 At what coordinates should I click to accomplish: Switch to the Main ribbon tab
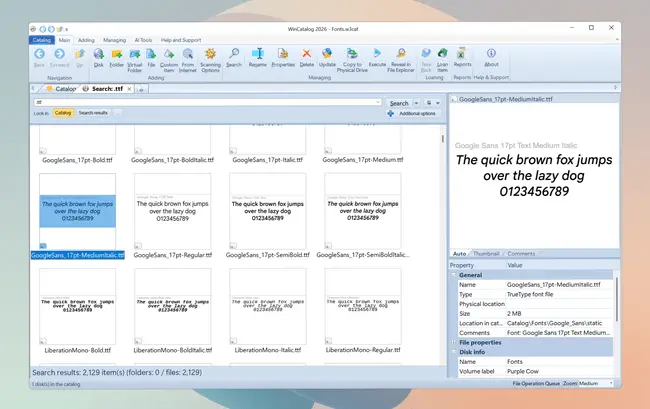tap(64, 40)
